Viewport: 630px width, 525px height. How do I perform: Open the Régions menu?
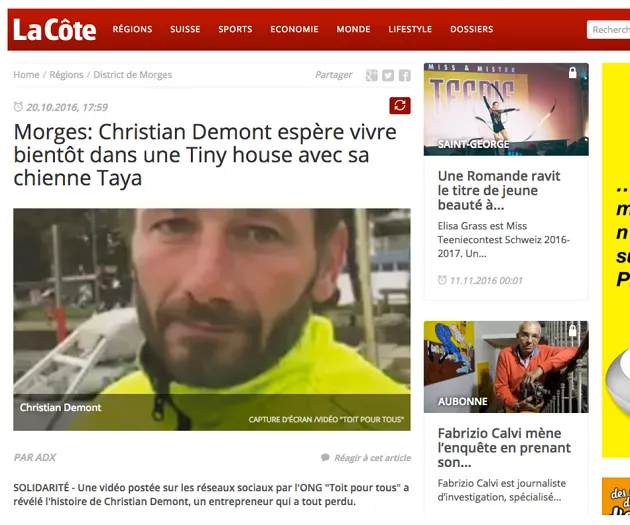(132, 29)
